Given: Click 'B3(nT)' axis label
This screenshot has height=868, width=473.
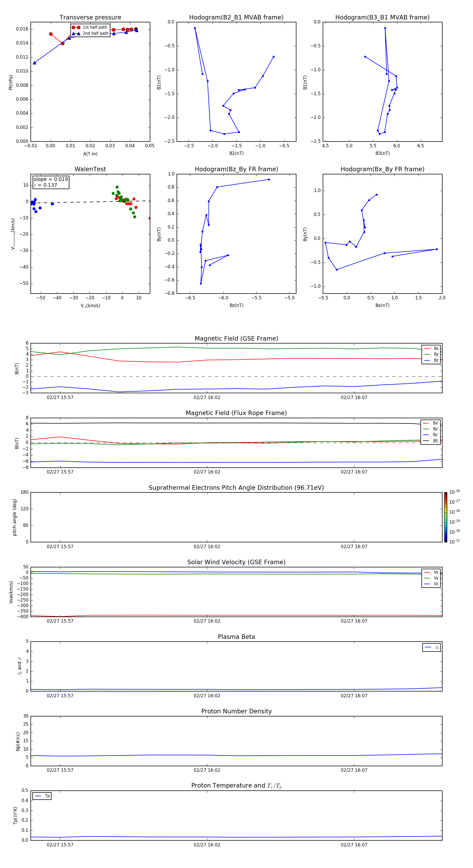Looking at the screenshot, I should 382,153.
